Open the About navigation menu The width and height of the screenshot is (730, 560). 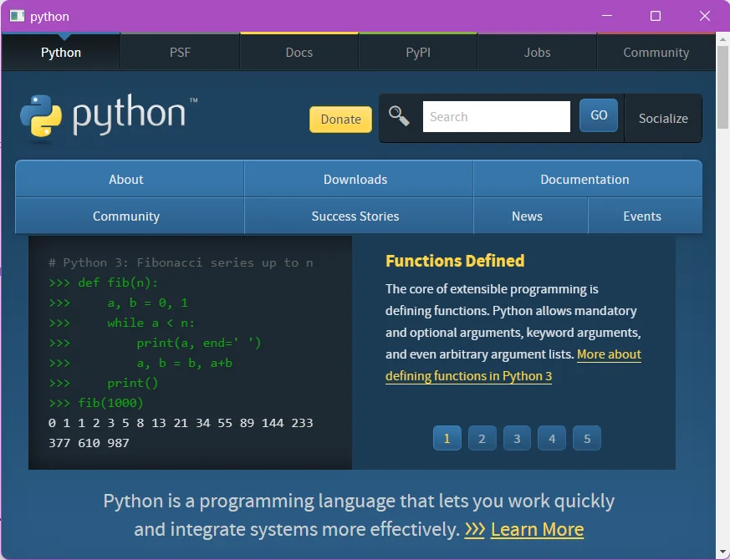point(130,179)
